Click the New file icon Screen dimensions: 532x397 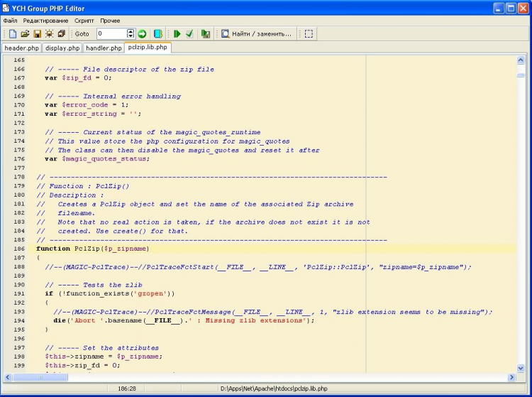tap(13, 33)
